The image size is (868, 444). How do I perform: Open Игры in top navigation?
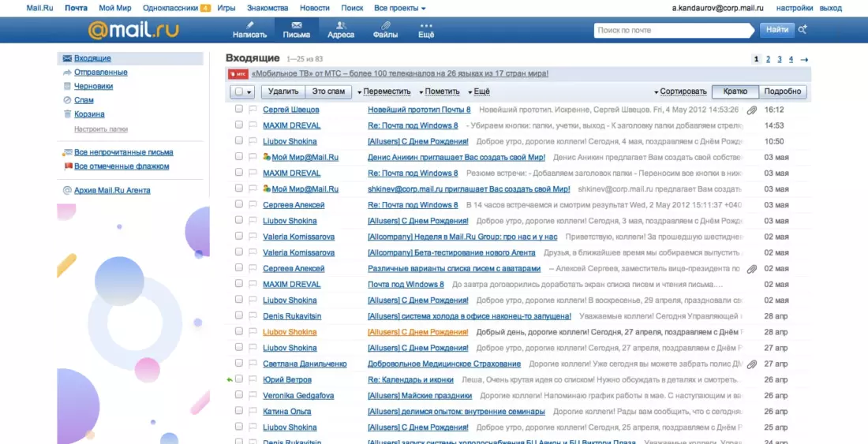pyautogui.click(x=226, y=9)
